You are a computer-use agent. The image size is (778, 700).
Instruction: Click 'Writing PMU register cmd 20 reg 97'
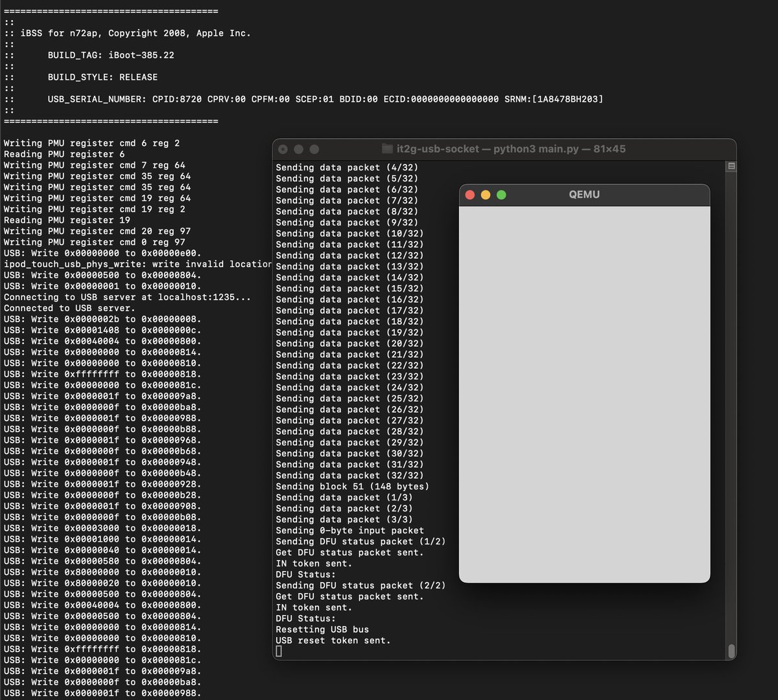click(x=97, y=231)
